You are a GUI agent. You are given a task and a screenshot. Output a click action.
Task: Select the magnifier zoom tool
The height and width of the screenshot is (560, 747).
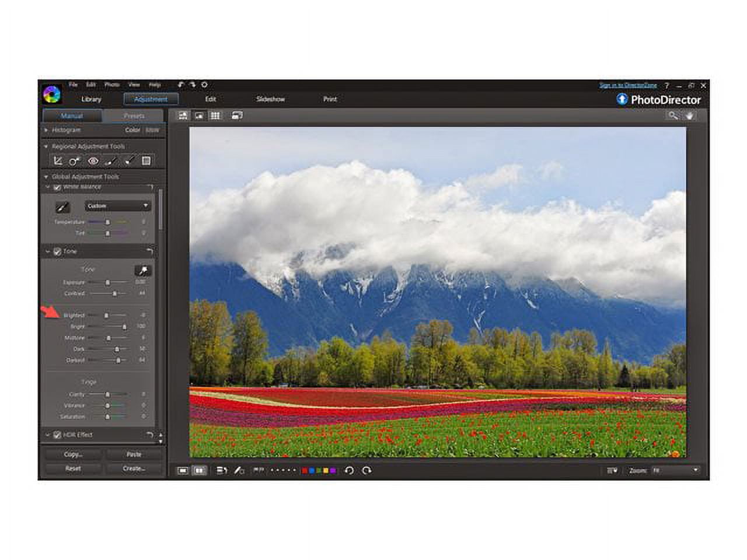pyautogui.click(x=673, y=116)
